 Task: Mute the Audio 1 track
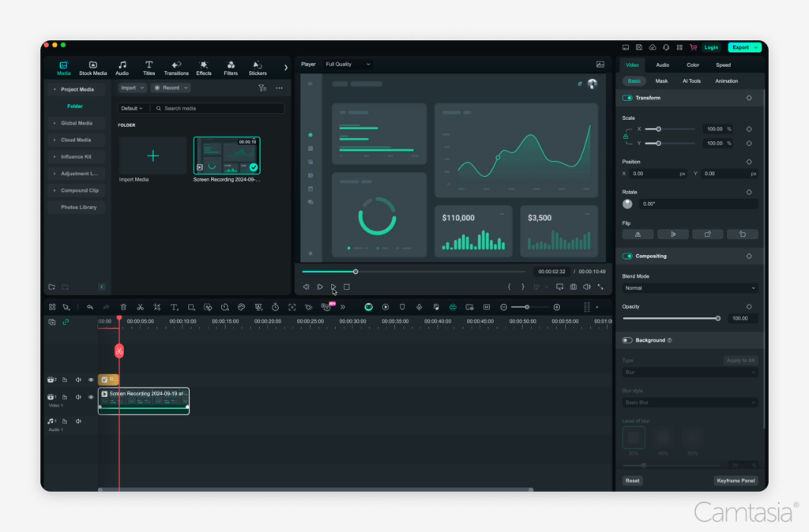point(78,421)
